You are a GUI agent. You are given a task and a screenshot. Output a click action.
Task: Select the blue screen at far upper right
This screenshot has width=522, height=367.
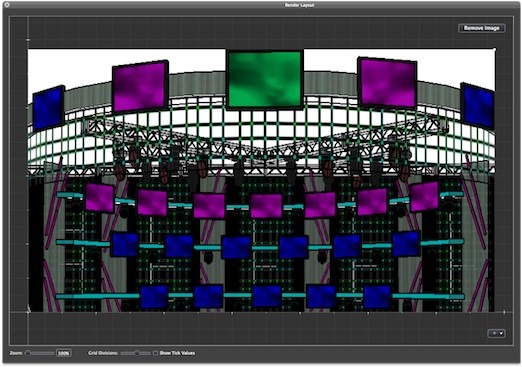pyautogui.click(x=477, y=106)
